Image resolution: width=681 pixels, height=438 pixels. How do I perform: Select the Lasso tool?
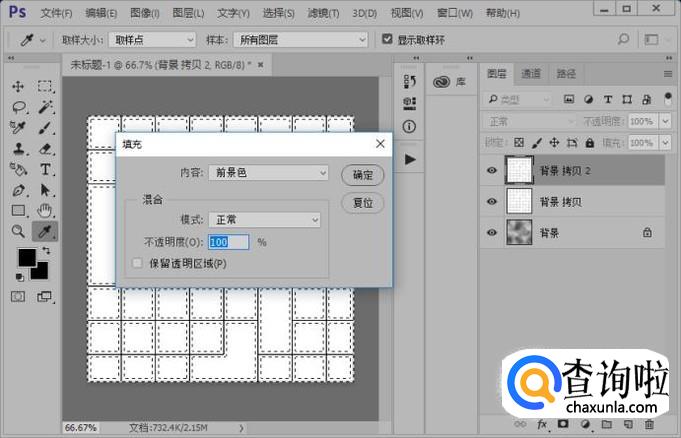18,107
